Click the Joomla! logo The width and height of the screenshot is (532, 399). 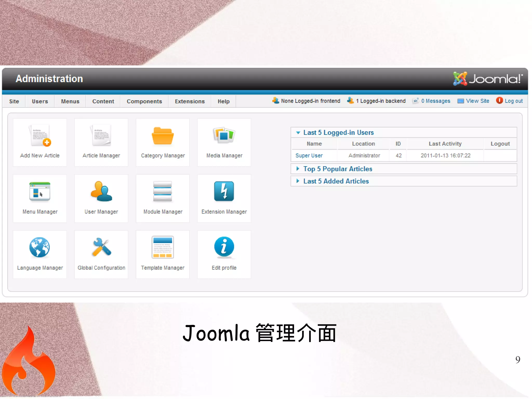[x=488, y=79]
